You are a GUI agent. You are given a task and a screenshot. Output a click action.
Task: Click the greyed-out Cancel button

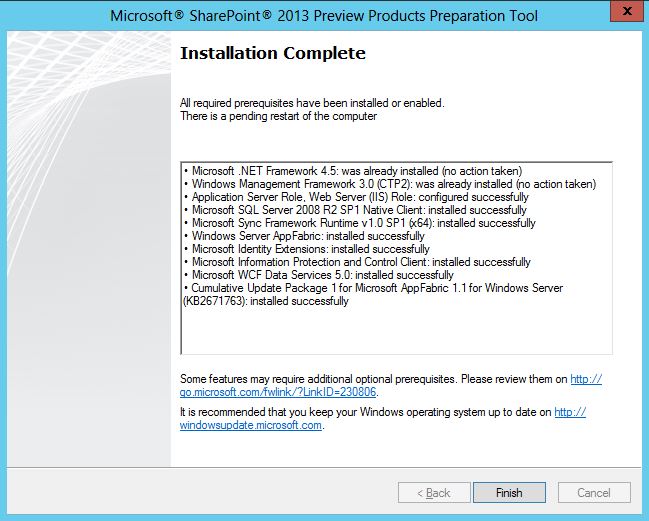594,492
